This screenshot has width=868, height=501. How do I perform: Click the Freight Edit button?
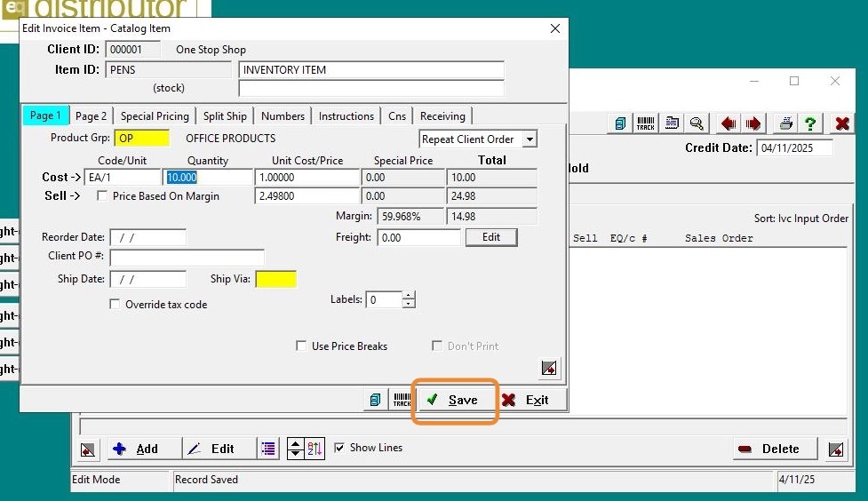click(491, 237)
